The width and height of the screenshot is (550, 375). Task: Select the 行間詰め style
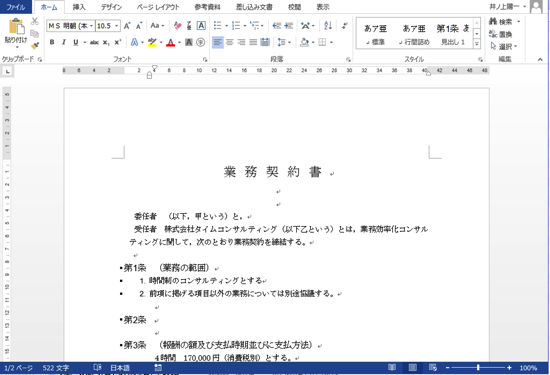pos(414,34)
